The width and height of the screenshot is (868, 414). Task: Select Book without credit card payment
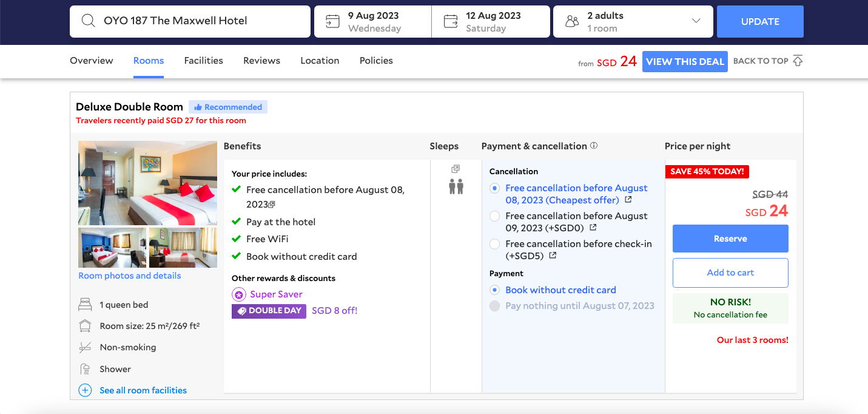[x=495, y=290]
